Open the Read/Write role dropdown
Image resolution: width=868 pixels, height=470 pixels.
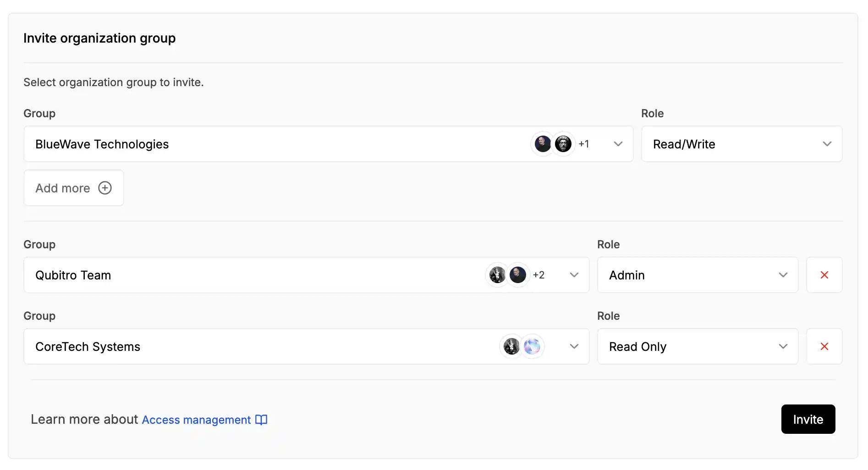[x=742, y=144]
